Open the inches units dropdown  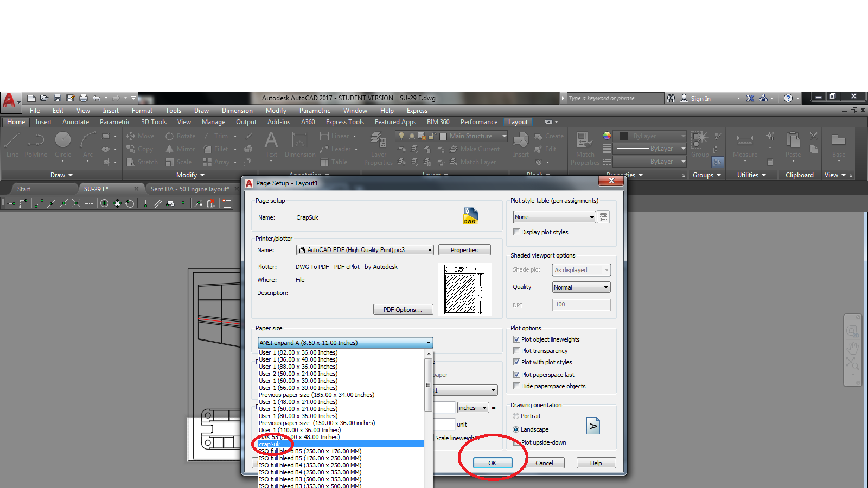click(x=473, y=408)
